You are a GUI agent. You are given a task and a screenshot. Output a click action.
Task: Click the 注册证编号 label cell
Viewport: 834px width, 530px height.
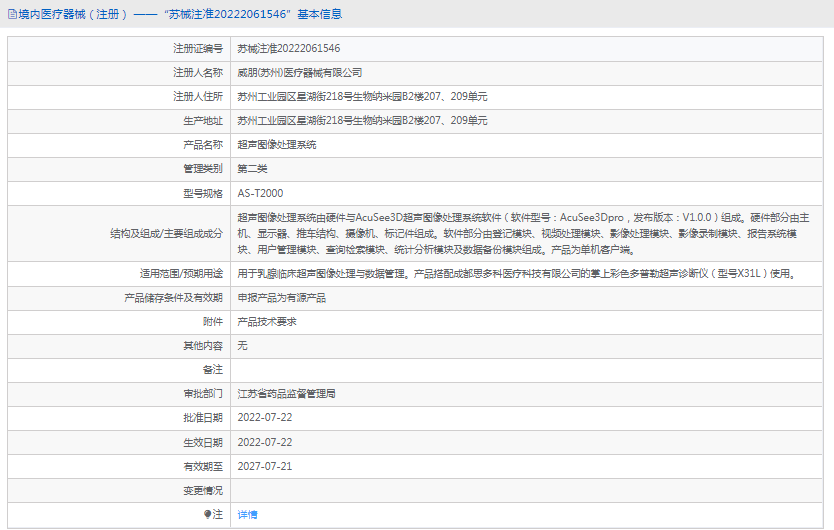click(x=198, y=48)
